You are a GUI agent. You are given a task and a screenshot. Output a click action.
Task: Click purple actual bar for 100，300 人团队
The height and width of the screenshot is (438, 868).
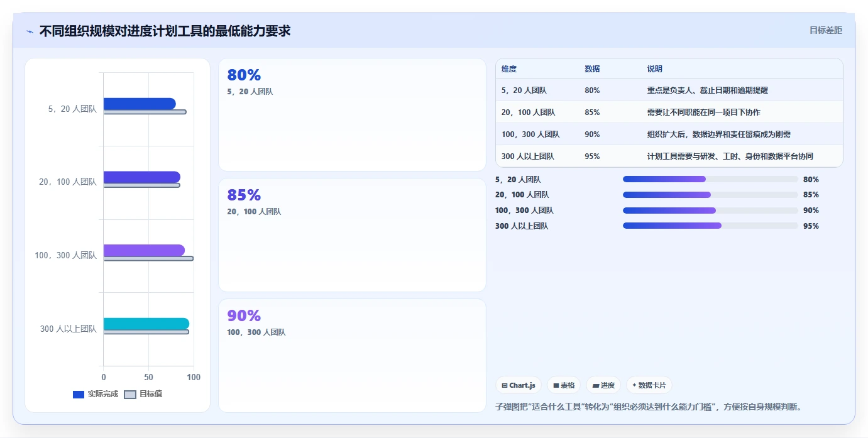(144, 250)
